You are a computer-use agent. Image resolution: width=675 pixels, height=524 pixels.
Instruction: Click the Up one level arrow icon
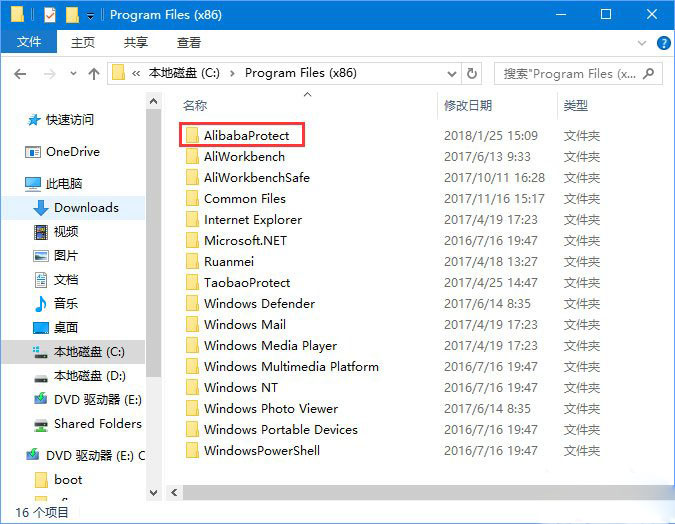pyautogui.click(x=94, y=74)
